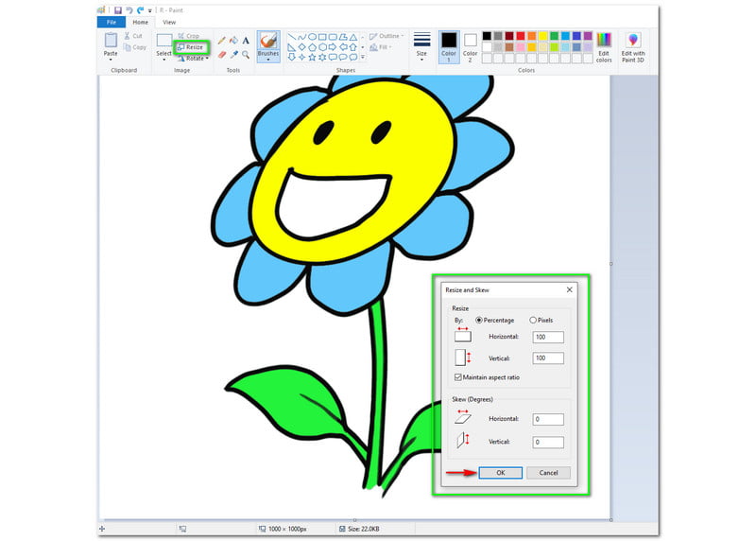Click Edit with Paint 3D
This screenshot has width=756, height=541.
point(632,46)
